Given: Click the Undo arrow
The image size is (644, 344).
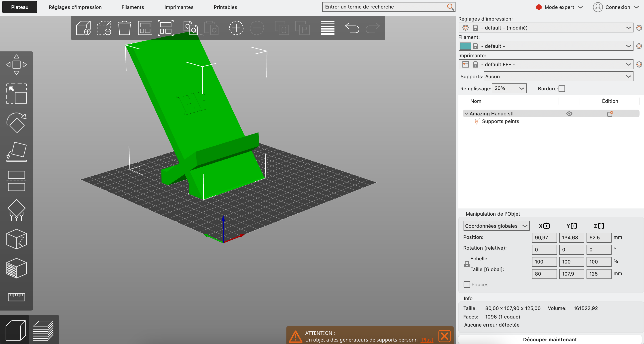Looking at the screenshot, I should [x=352, y=28].
